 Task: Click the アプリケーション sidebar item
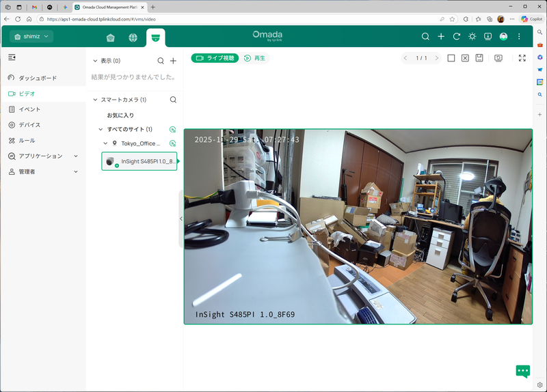[43, 156]
